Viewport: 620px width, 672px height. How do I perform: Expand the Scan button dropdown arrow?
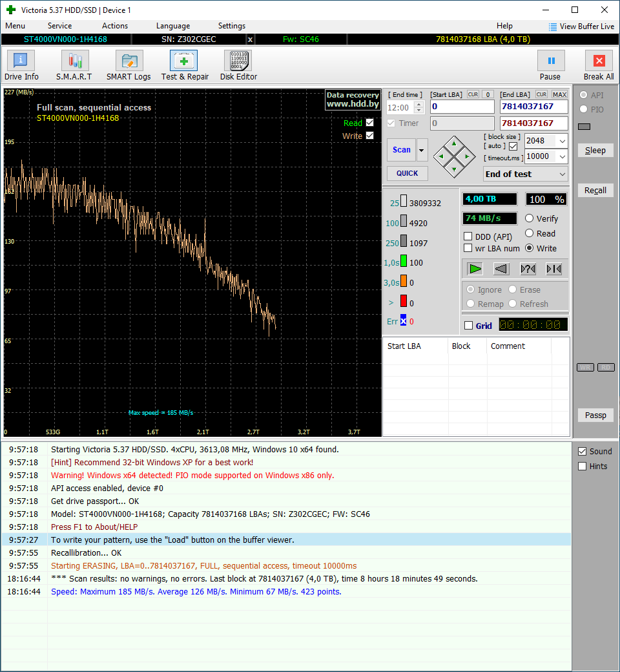pos(422,150)
